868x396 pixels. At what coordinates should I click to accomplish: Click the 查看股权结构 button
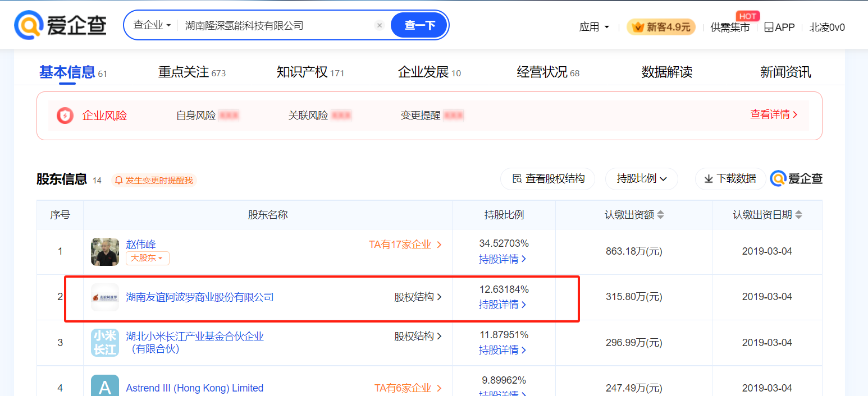548,179
